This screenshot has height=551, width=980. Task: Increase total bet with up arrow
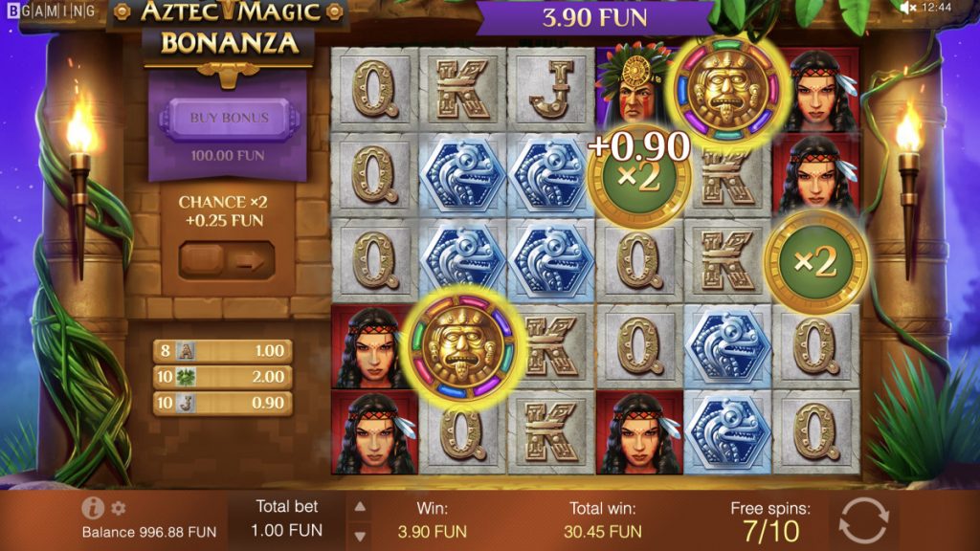360,507
